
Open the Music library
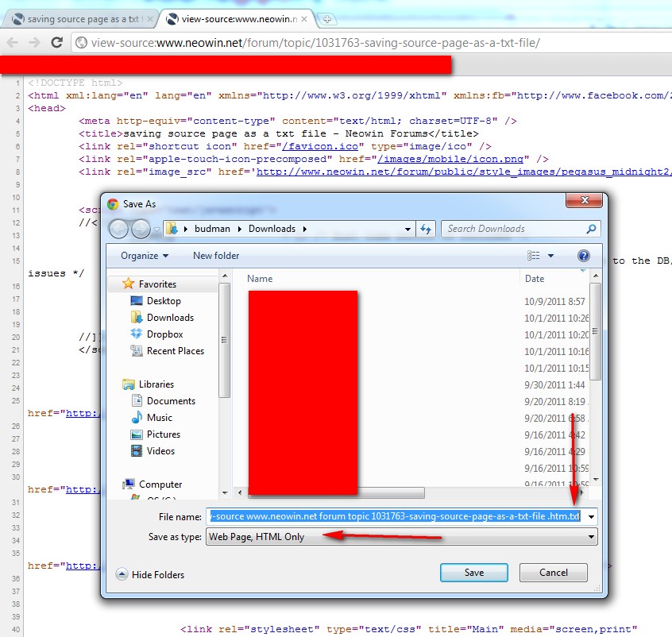(159, 418)
